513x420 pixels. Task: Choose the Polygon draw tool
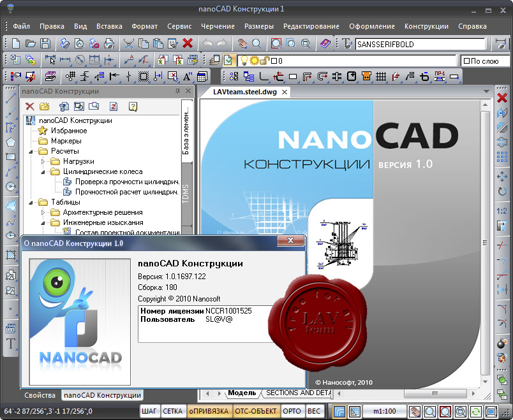(x=10, y=142)
